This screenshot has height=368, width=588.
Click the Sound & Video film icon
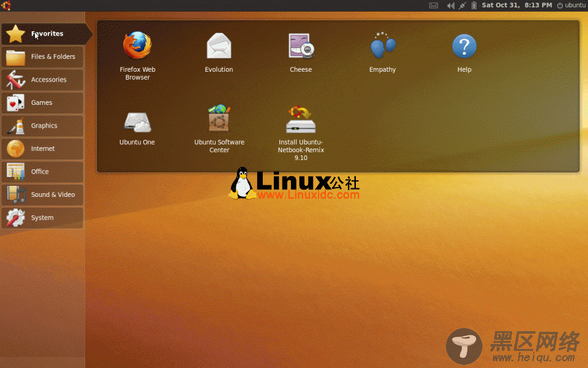(15, 194)
